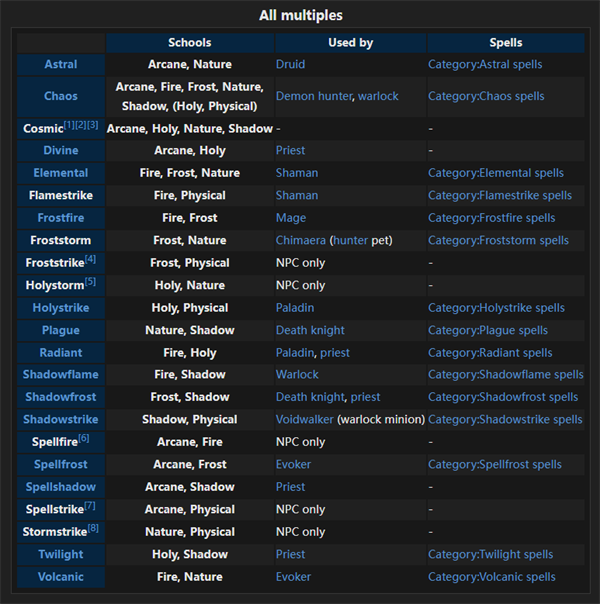Open Category:Elemental spells link
Viewport: 600px width, 604px height.
[496, 173]
